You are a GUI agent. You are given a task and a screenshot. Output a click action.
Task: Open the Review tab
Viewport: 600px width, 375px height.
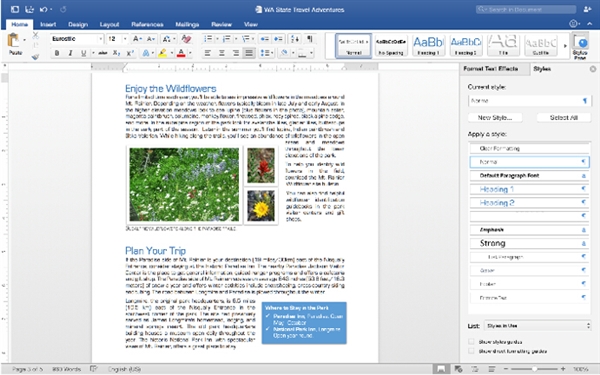click(x=222, y=24)
